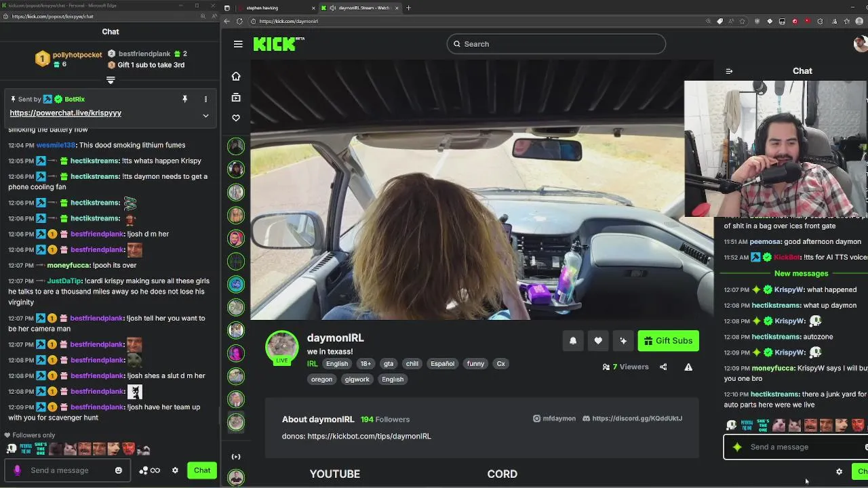868x488 pixels.
Task: Open Following heart icon in sidebar
Action: pyautogui.click(x=236, y=118)
